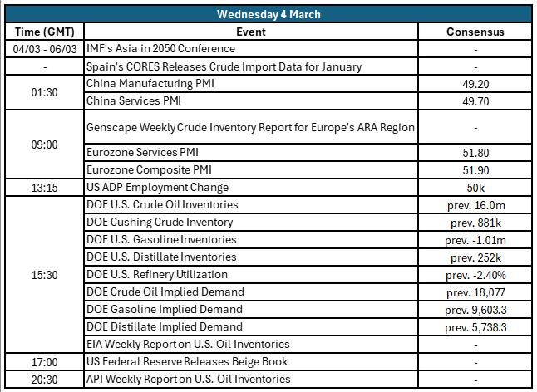Select the Time (GMT) column header
Viewport: 537px width, 392px height.
pyautogui.click(x=45, y=32)
